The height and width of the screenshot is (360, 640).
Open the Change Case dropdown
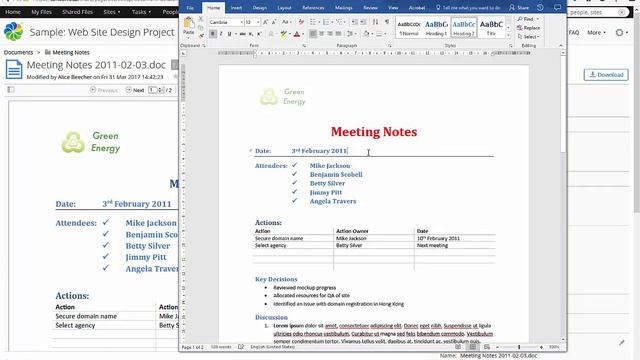tap(286, 22)
